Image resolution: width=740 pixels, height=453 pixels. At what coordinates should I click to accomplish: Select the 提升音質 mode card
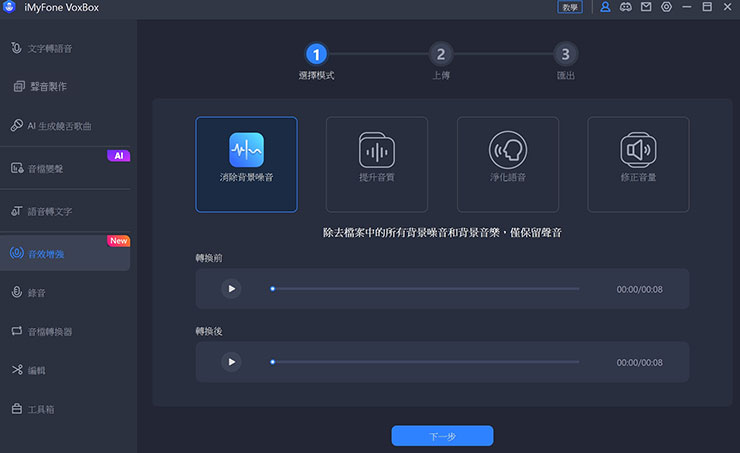pyautogui.click(x=377, y=165)
